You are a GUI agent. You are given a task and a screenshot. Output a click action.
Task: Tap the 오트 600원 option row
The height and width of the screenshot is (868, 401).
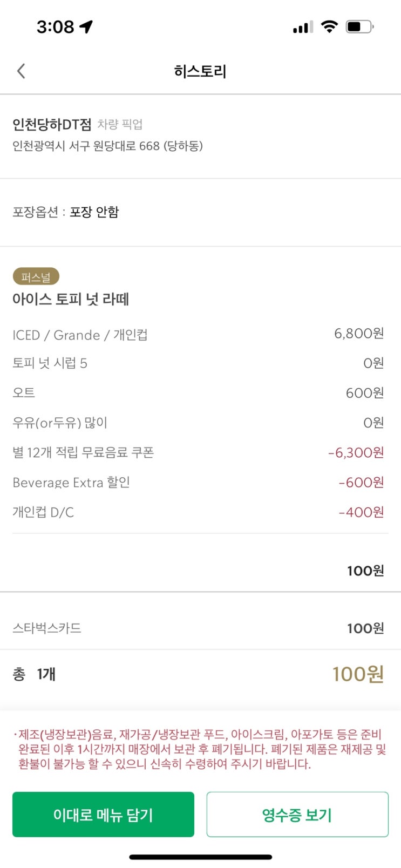pos(198,392)
